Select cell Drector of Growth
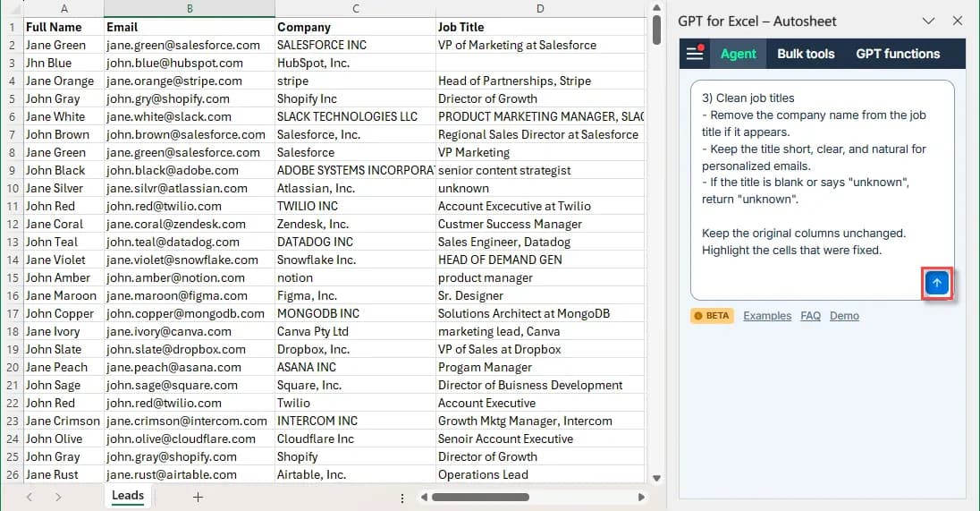980x511 pixels. tap(540, 98)
